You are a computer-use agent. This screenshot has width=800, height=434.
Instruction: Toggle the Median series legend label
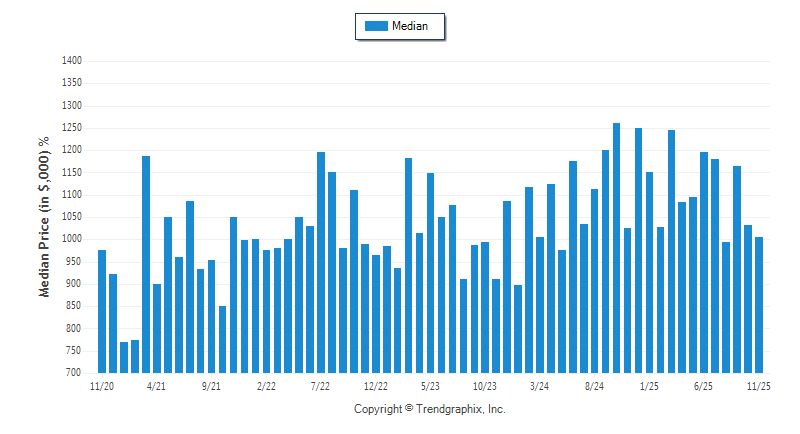coord(410,27)
